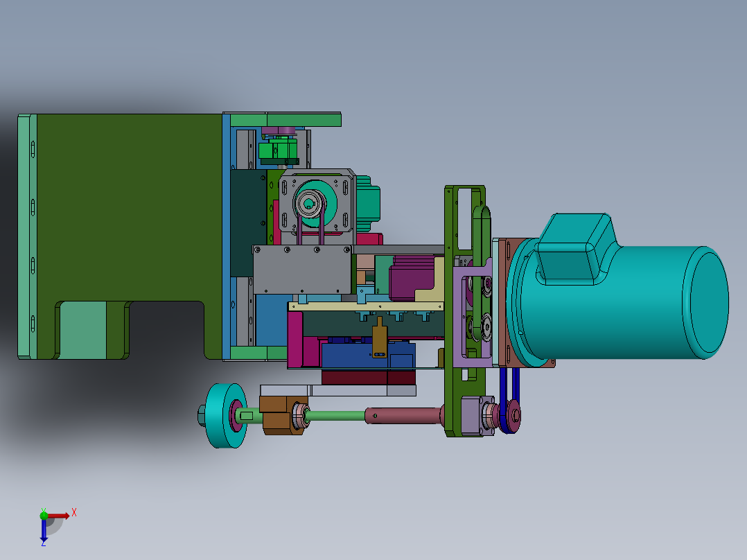Click the red X axis of the triad
The width and height of the screenshot is (747, 560).
click(x=58, y=516)
